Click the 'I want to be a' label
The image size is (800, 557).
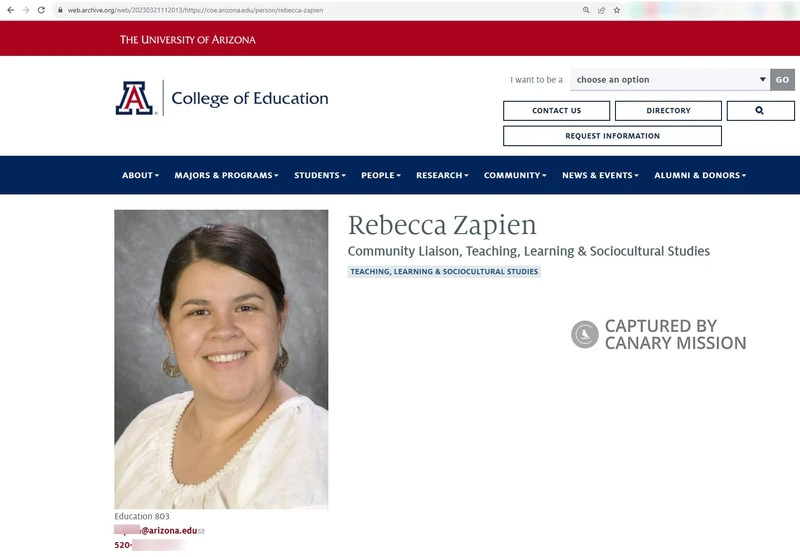536,80
